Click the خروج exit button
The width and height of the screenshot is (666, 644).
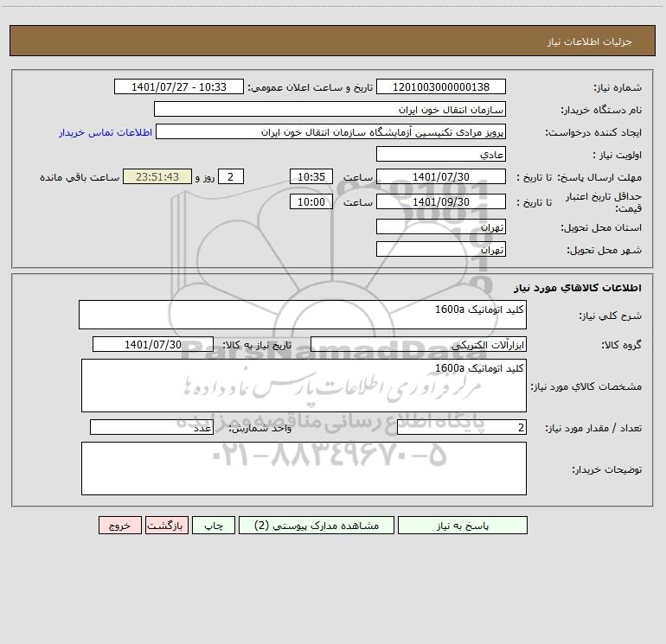pos(119,525)
